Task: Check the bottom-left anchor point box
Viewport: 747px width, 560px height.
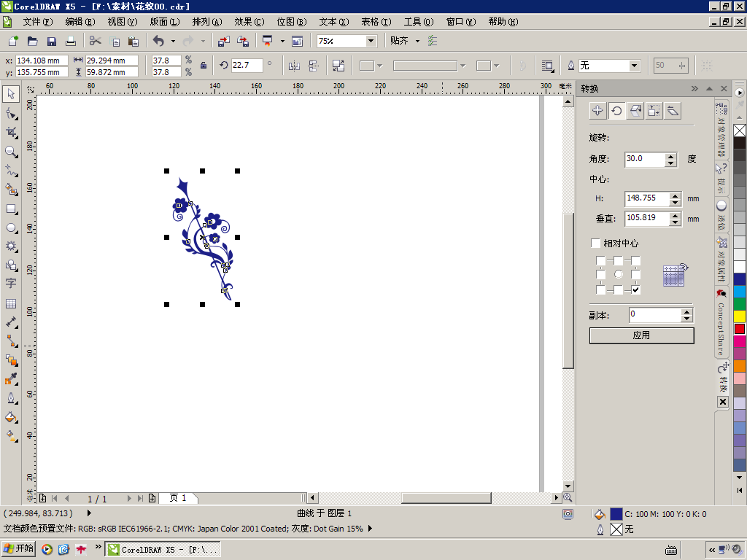Action: [x=600, y=289]
